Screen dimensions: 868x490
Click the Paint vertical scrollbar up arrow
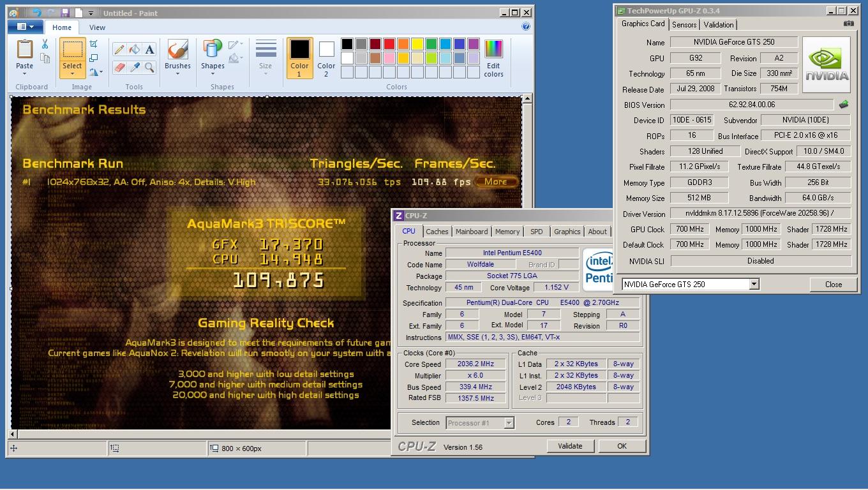pyautogui.click(x=527, y=99)
